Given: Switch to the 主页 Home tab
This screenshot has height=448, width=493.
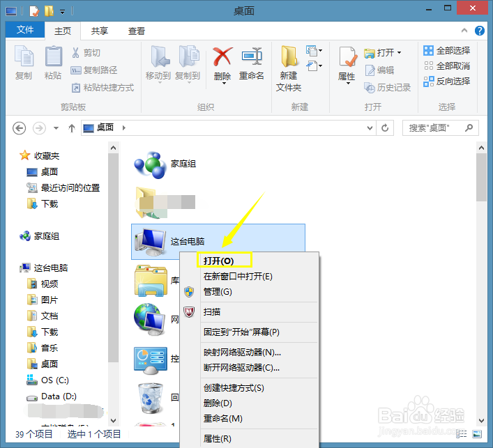Looking at the screenshot, I should click(x=63, y=31).
